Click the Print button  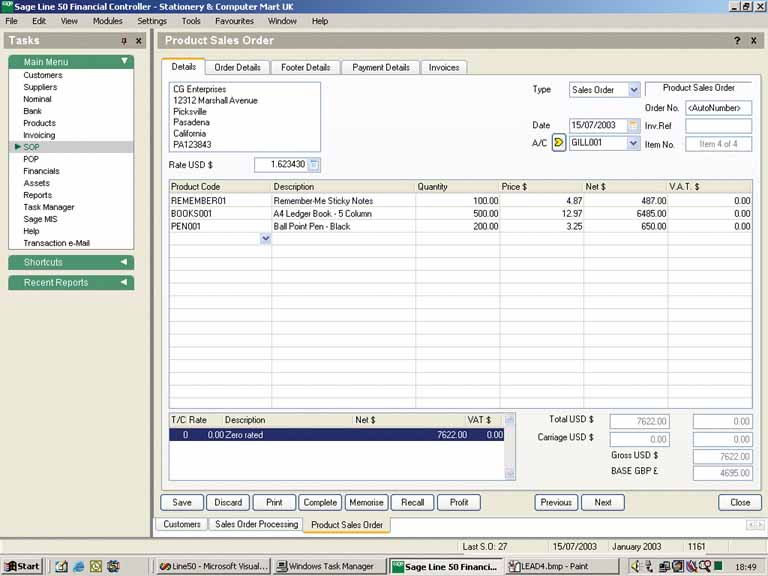[x=274, y=503]
